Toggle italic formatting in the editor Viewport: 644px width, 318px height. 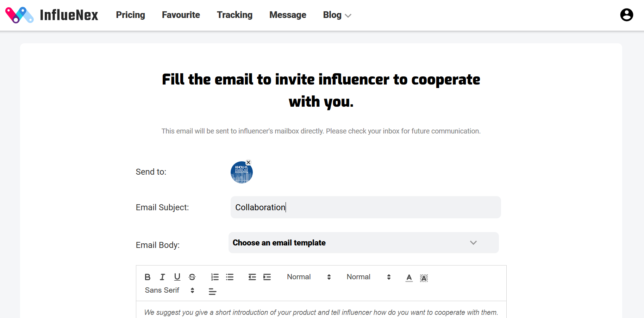[x=162, y=277]
